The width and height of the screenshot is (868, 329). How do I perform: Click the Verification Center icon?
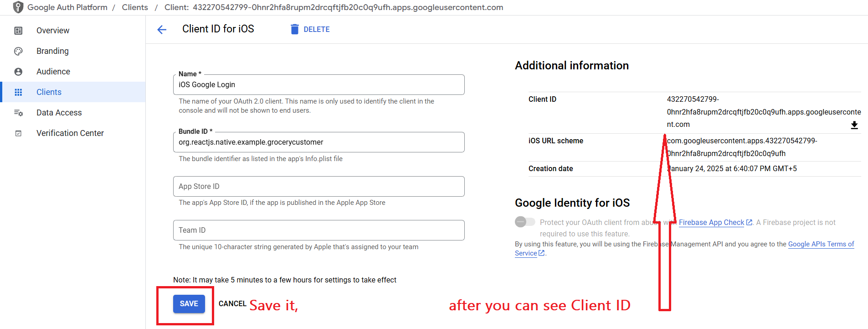coord(18,133)
